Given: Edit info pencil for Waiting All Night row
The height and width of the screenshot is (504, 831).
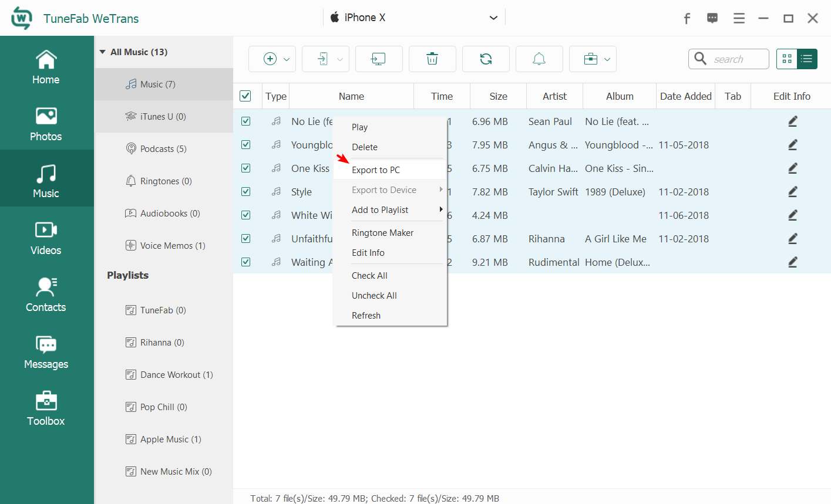Looking at the screenshot, I should [x=792, y=262].
